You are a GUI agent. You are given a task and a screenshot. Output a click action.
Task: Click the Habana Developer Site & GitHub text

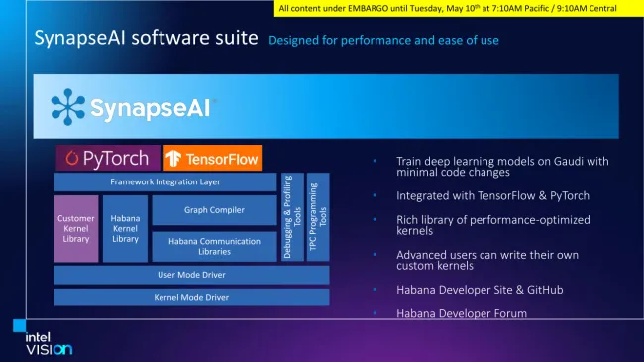pos(480,290)
